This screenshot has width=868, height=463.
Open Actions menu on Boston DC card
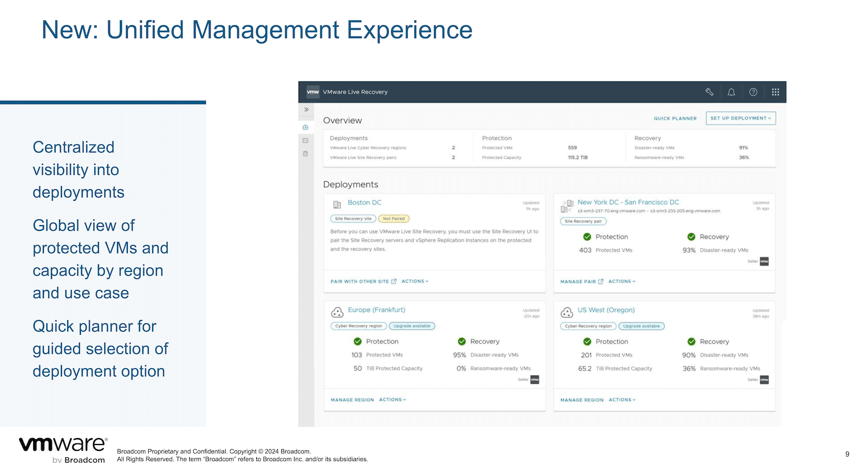pos(415,281)
